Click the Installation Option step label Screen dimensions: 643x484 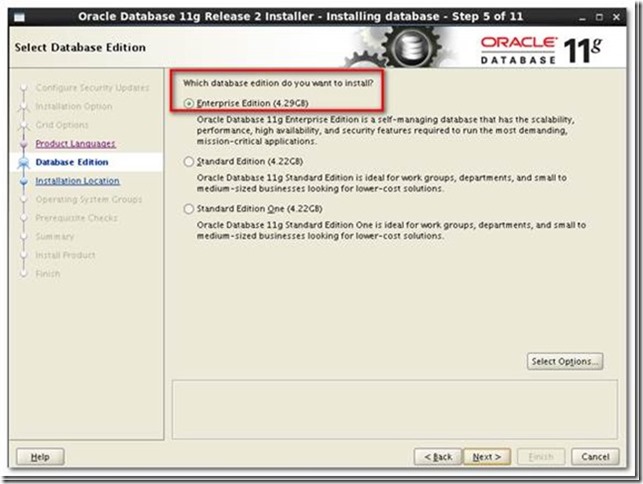pos(74,106)
